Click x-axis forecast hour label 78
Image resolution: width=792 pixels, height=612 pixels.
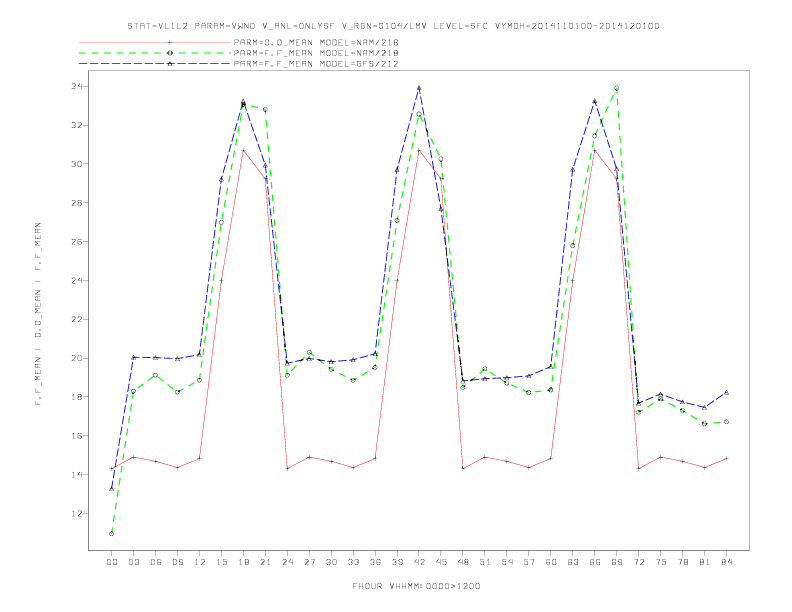click(683, 562)
